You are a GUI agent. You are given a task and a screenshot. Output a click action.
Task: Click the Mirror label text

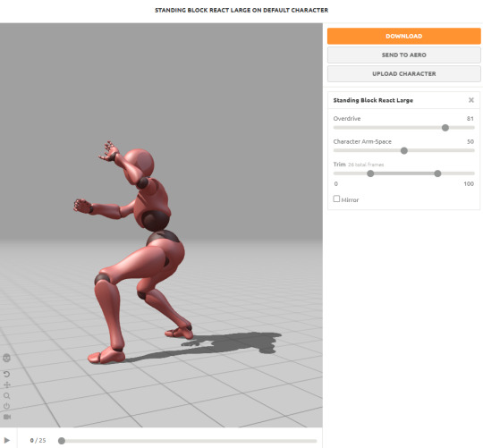350,199
